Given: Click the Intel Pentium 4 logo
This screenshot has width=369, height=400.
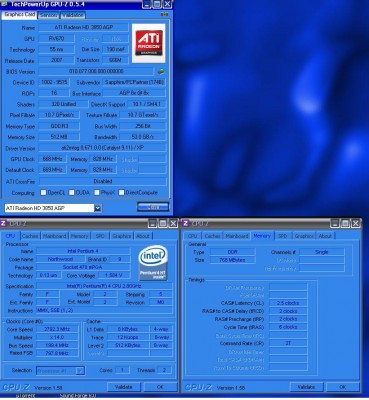Looking at the screenshot, I should 153,263.
